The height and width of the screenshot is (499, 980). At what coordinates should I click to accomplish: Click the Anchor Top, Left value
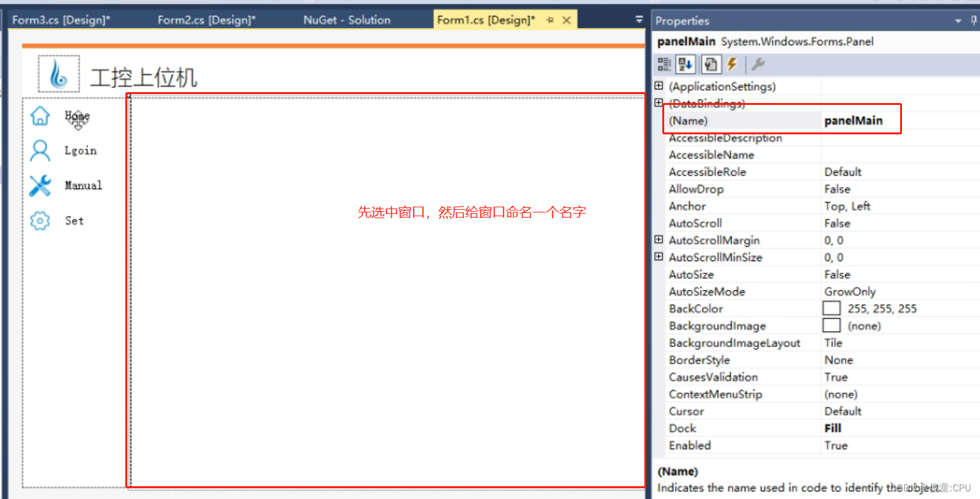coord(847,206)
